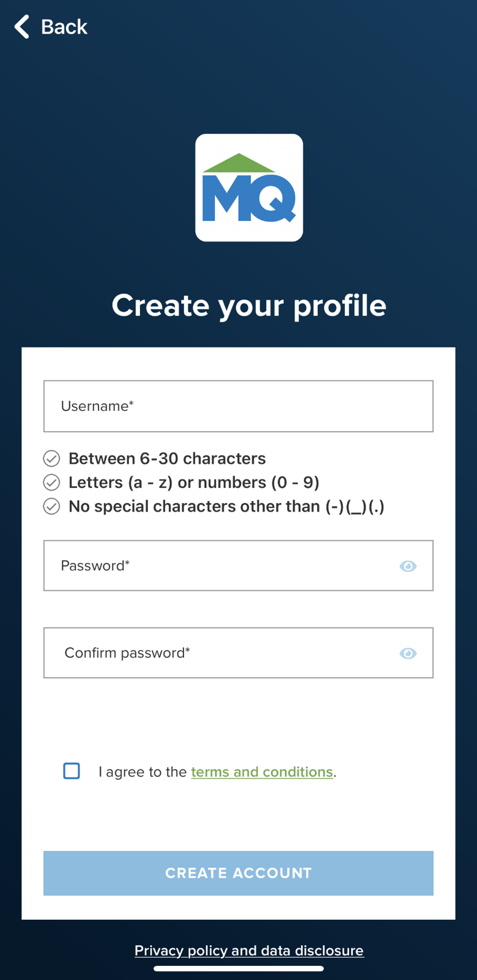477x980 pixels.
Task: Open Privacy policy and data disclosure
Action: (x=249, y=951)
